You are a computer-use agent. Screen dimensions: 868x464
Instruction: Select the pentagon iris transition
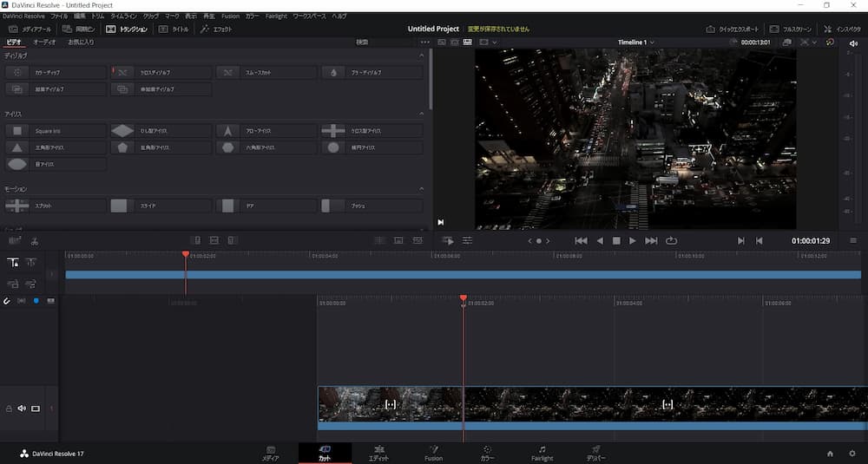coord(161,147)
